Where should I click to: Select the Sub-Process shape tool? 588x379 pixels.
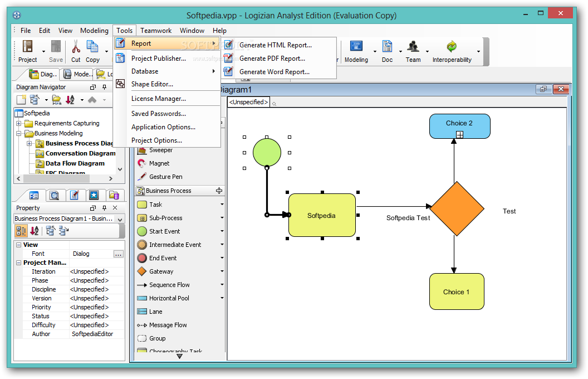pos(165,218)
